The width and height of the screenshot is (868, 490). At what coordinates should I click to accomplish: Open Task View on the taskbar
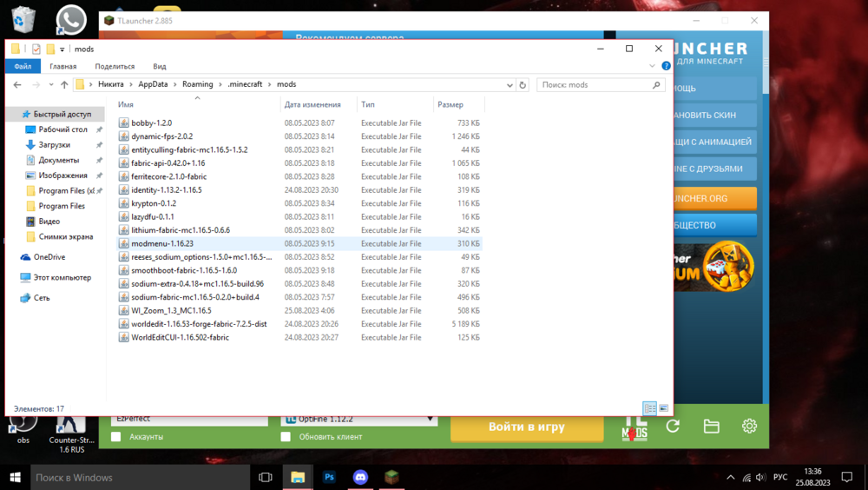point(266,477)
